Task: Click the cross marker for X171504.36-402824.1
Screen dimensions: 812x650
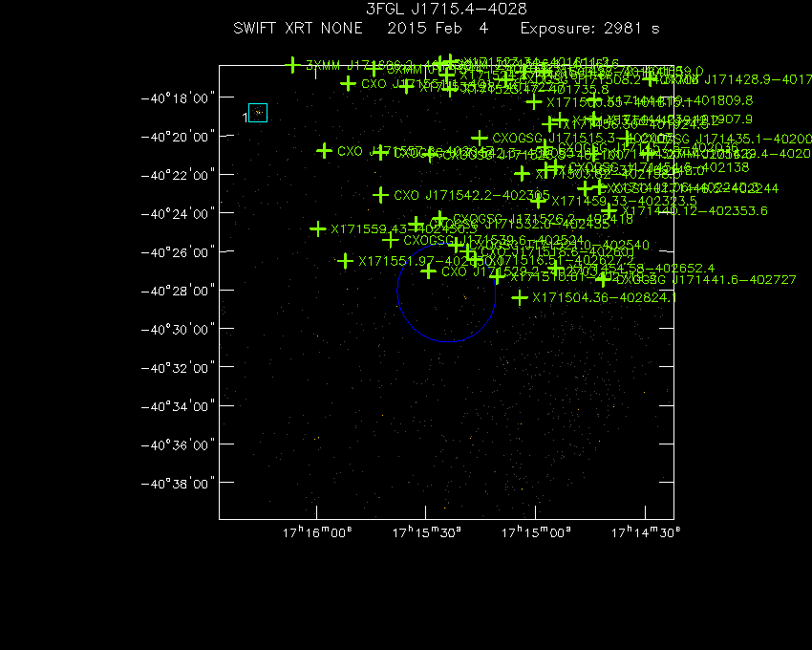Action: (520, 297)
